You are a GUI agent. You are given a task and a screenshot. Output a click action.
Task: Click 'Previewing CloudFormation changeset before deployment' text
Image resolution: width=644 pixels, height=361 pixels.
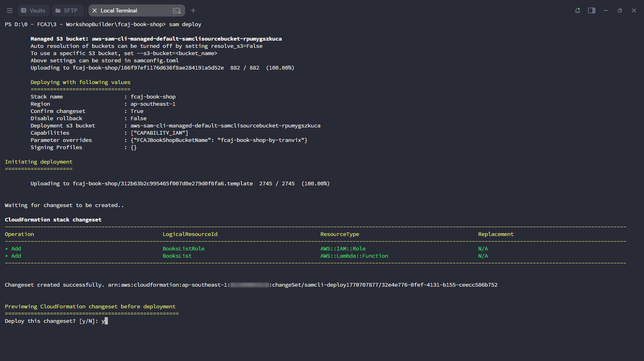pos(90,307)
